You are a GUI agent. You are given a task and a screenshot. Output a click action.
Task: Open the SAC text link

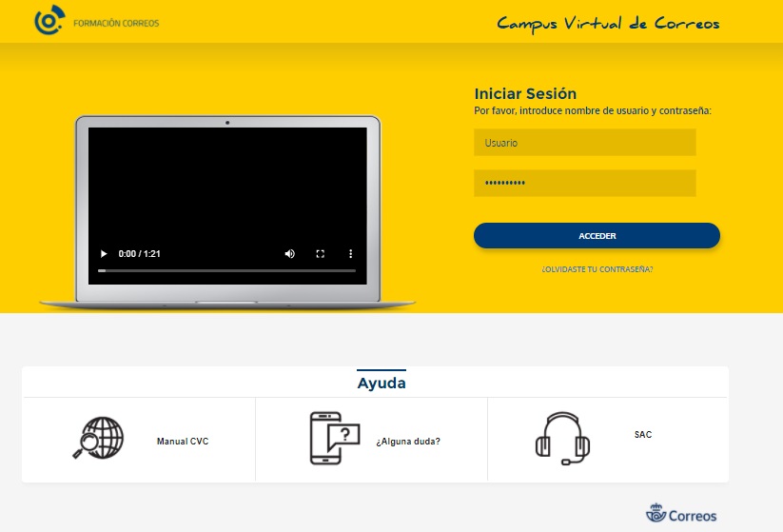tap(643, 435)
